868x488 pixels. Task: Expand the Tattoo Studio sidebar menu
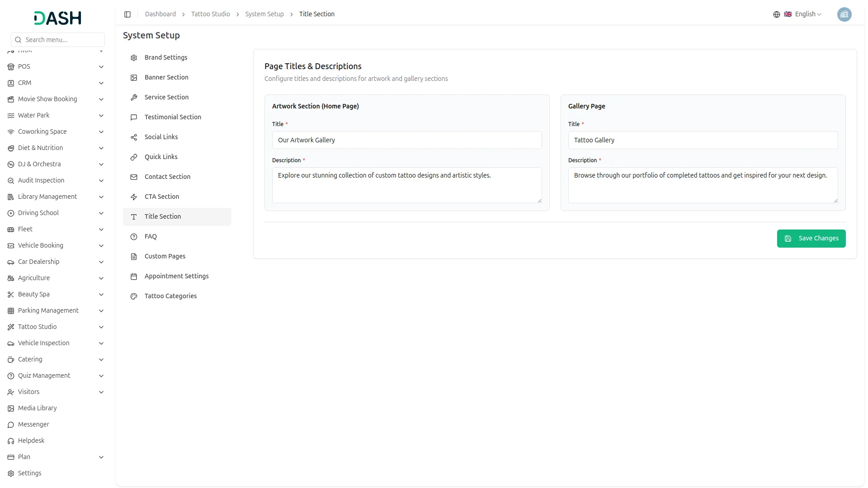pos(38,327)
